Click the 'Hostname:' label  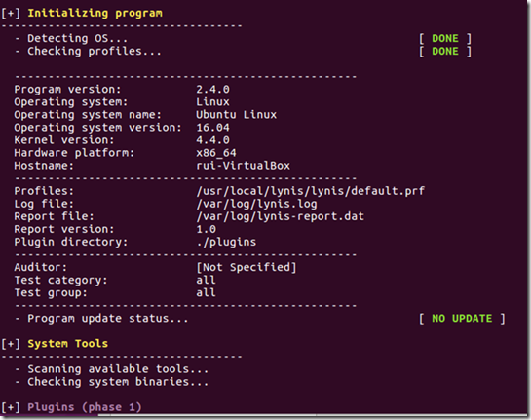(x=44, y=166)
